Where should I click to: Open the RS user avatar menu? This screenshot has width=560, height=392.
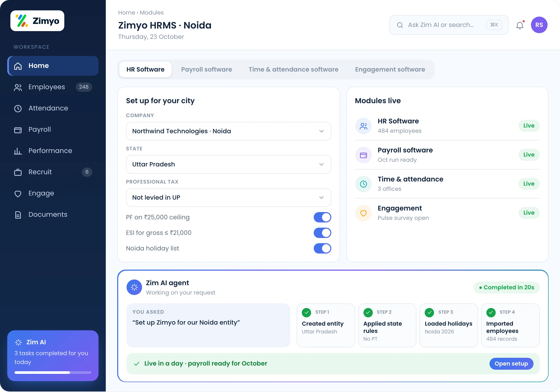pos(539,25)
